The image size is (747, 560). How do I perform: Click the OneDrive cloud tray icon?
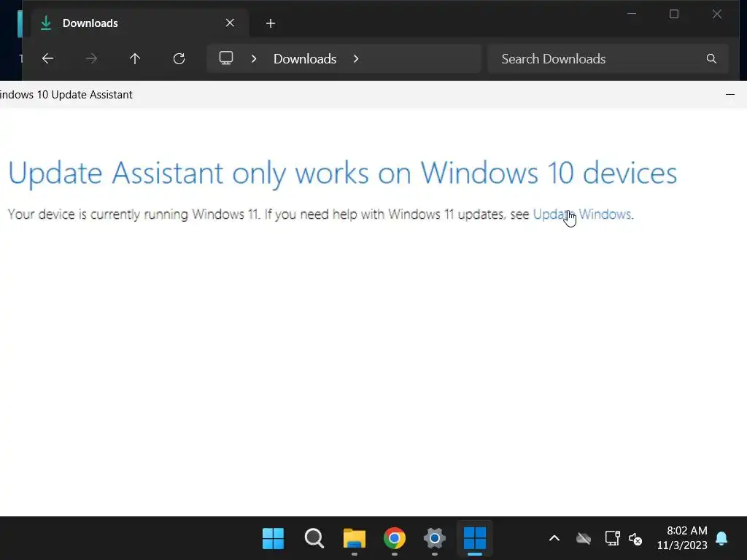[584, 539]
